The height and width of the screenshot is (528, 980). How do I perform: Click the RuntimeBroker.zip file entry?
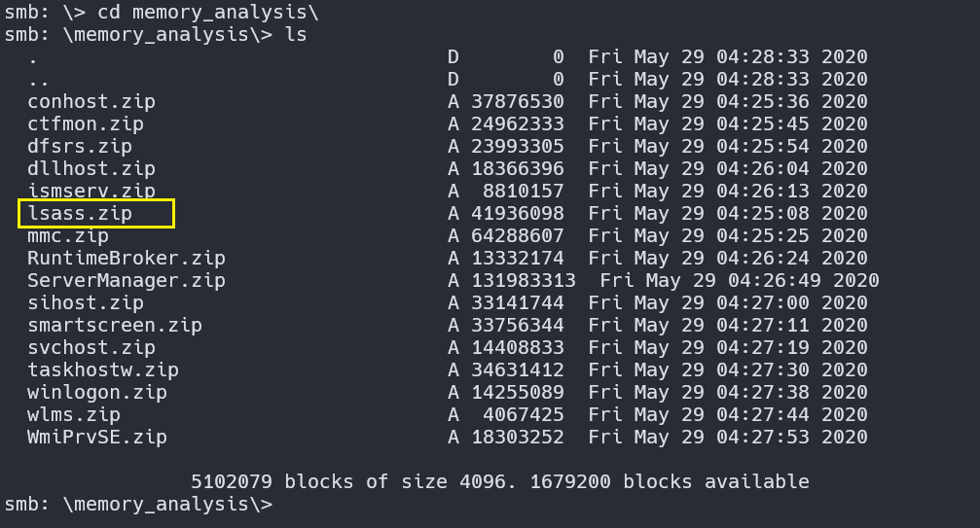pos(127,258)
